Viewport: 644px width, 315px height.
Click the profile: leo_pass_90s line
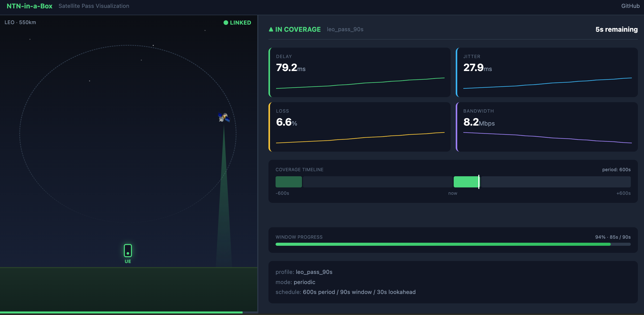(x=304, y=272)
